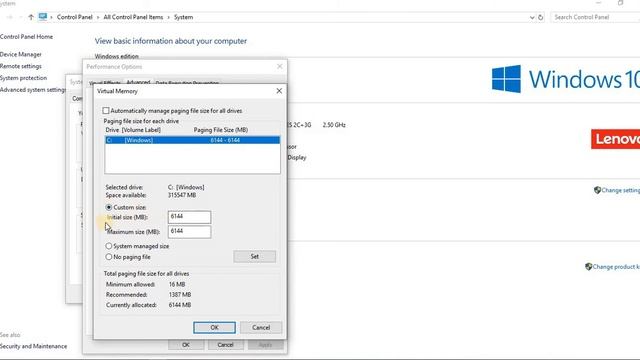
Task: Open All Control Panel Items breadcrumb
Action: [x=133, y=17]
